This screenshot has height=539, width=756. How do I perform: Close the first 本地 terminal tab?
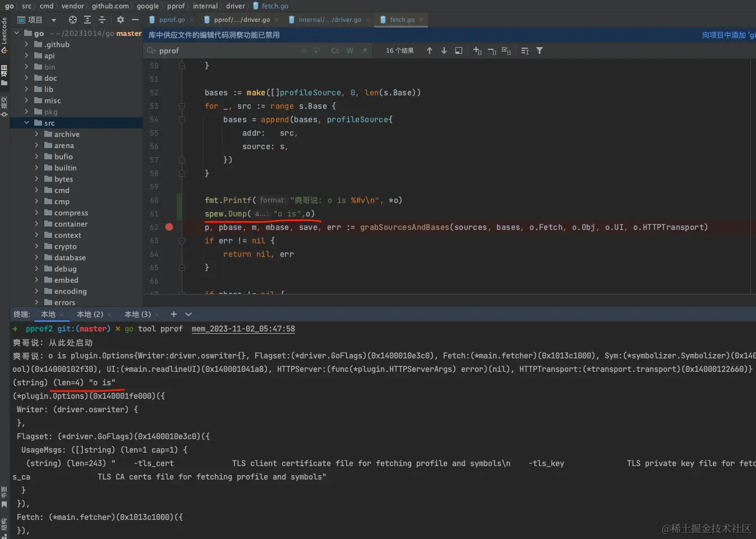coord(62,315)
